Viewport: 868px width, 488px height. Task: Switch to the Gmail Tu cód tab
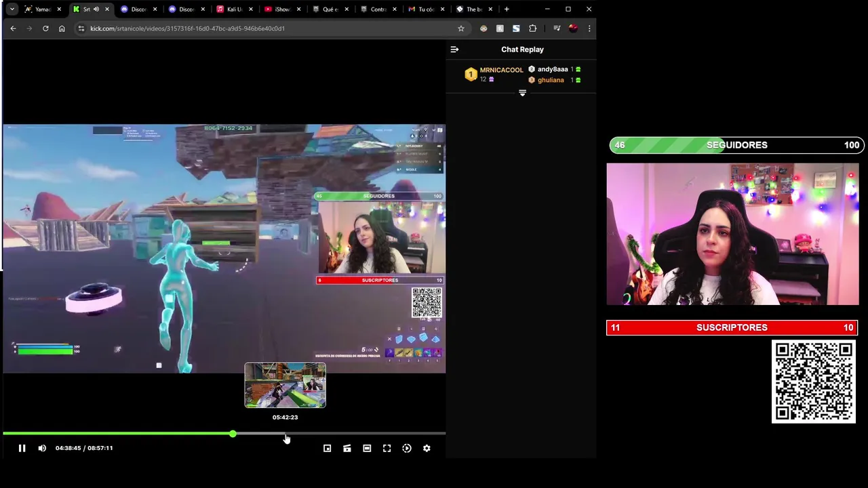(426, 9)
